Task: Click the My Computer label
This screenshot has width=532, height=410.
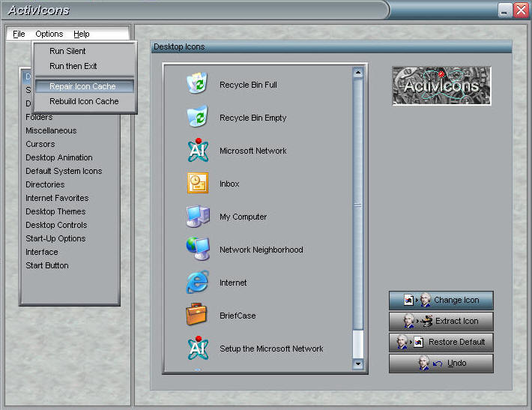Action: (243, 217)
